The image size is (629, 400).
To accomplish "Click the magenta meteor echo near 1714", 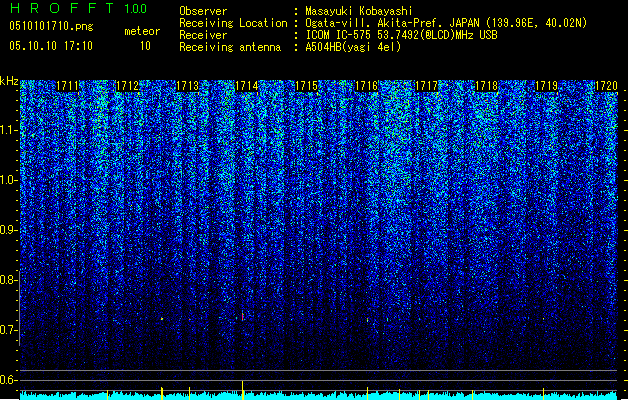I will [x=242, y=317].
